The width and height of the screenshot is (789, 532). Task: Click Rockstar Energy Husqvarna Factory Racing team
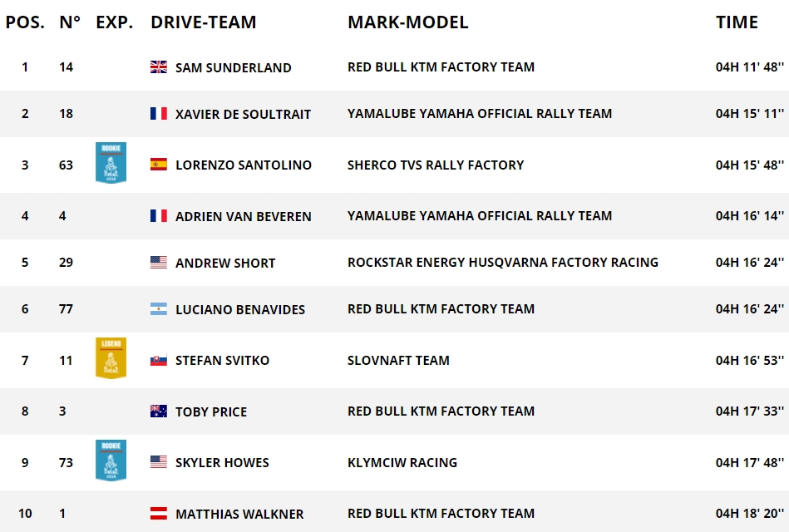click(502, 263)
